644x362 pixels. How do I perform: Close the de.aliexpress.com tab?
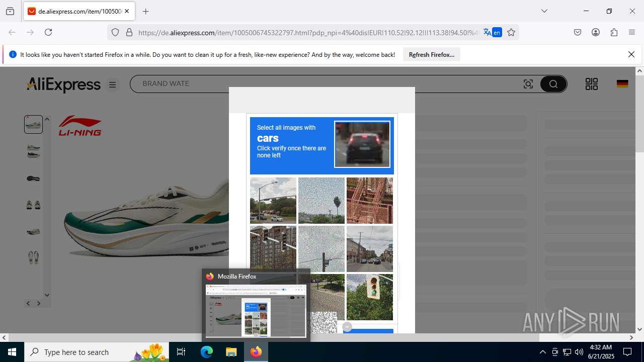(127, 11)
